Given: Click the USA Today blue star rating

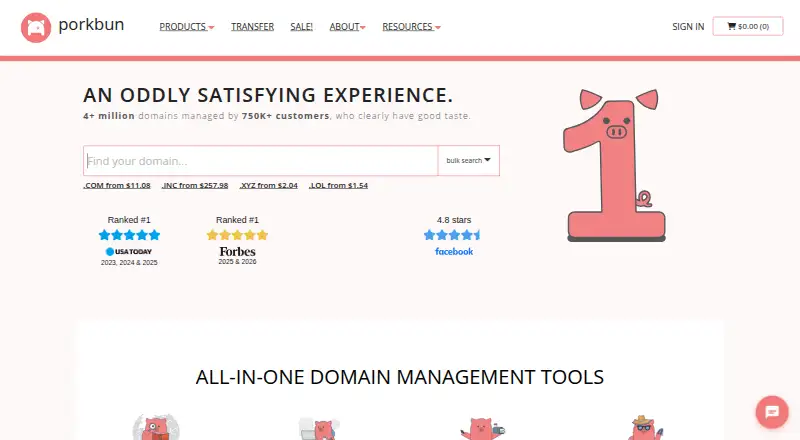Looking at the screenshot, I should pos(129,235).
